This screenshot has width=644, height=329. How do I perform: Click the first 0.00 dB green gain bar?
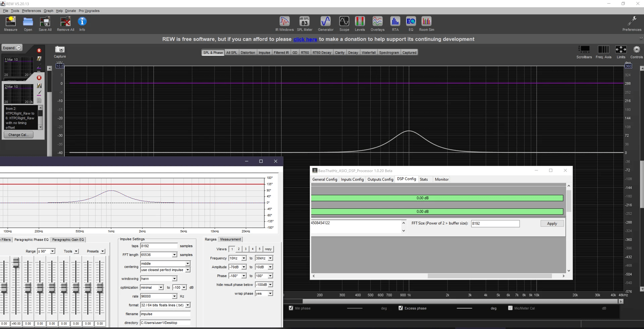tap(437, 198)
